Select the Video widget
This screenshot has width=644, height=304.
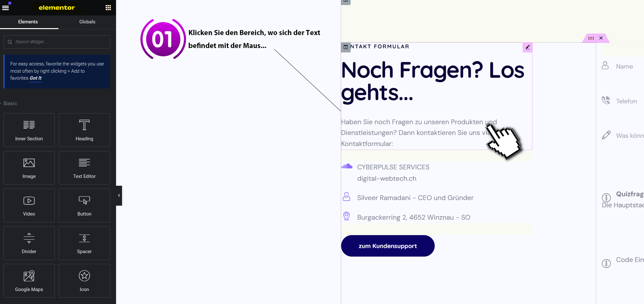click(x=29, y=205)
